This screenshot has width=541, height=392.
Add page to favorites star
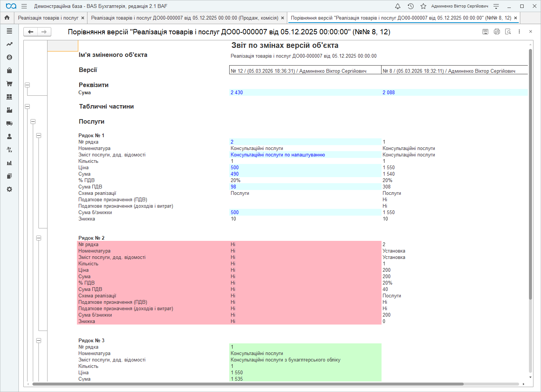[x=423, y=6]
